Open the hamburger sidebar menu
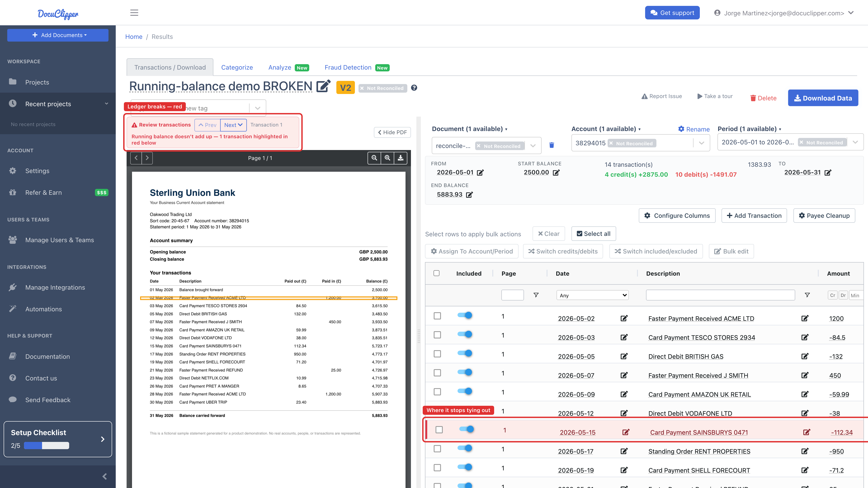868x488 pixels. [134, 13]
